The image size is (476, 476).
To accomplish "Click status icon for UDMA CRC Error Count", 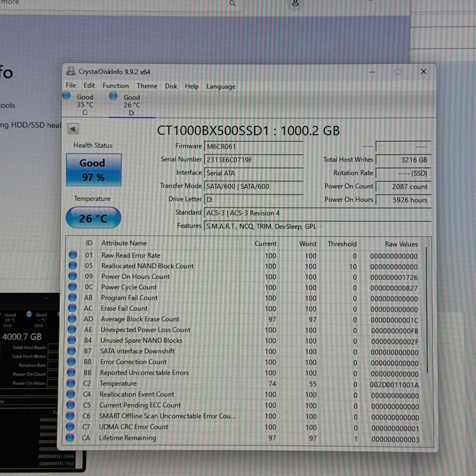I will tap(70, 426).
